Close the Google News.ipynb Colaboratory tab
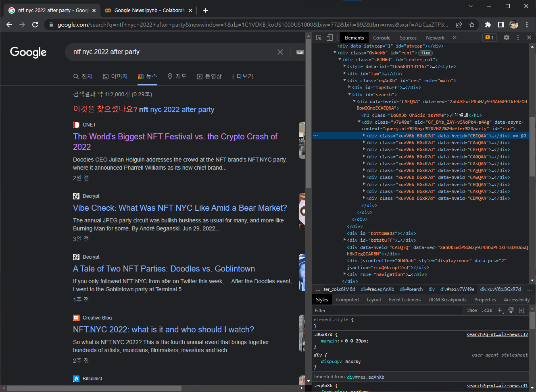536x392 pixels. (190, 10)
